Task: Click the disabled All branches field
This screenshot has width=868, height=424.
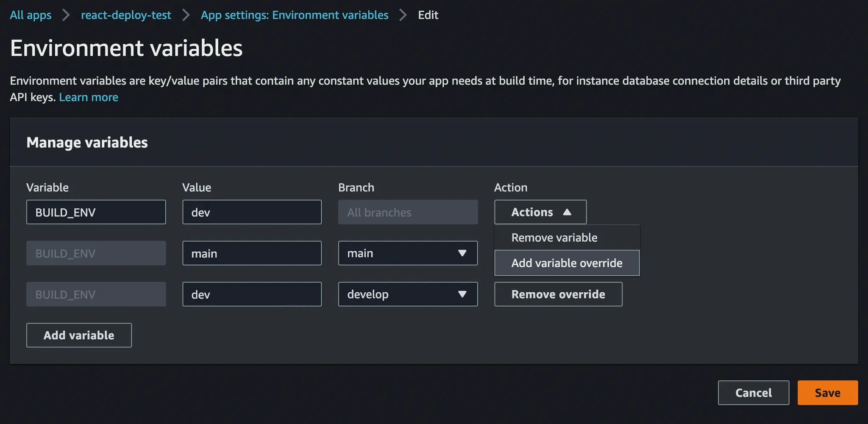Action: [407, 212]
